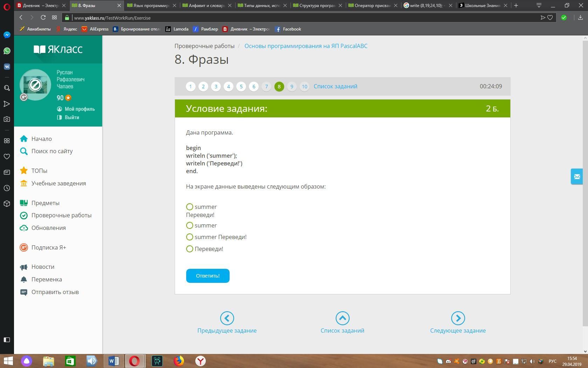Go to task number 3
Screen dimensions: 588x368
216,87
